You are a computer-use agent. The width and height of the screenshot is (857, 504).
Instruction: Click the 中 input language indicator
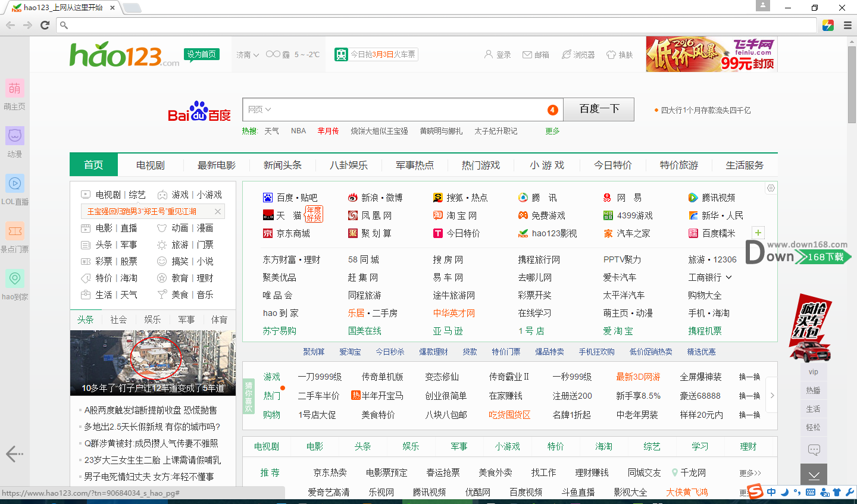(771, 492)
